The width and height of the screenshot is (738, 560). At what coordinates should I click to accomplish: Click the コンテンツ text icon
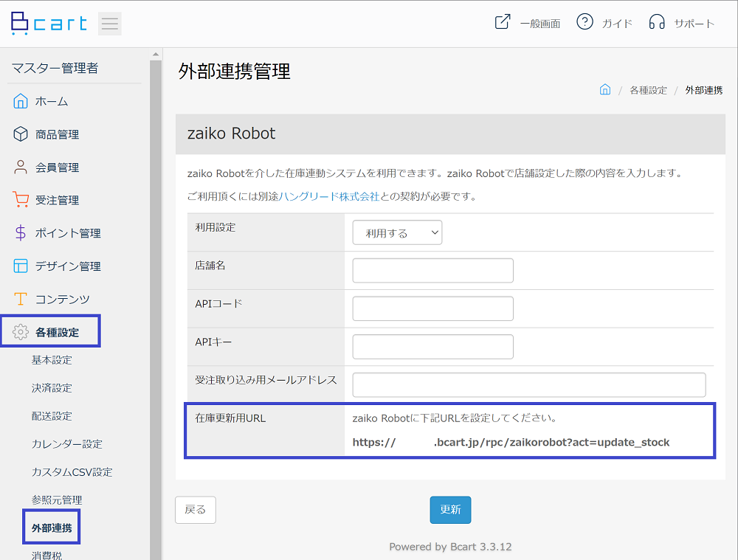20,299
